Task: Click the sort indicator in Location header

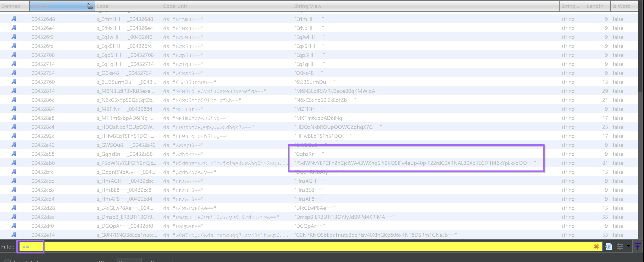Action: pos(90,6)
